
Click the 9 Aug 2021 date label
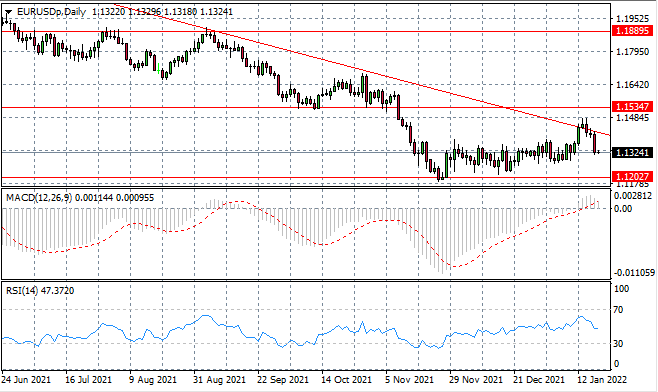tap(153, 380)
